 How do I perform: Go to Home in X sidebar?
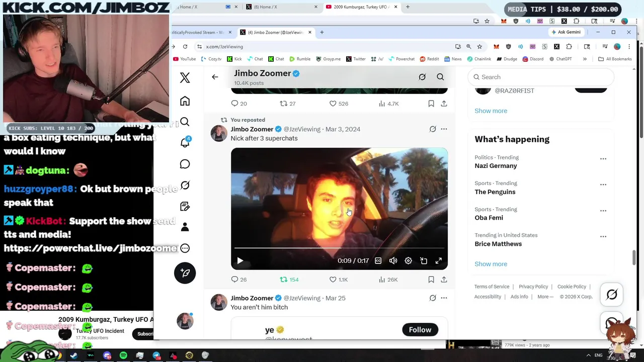tap(185, 101)
